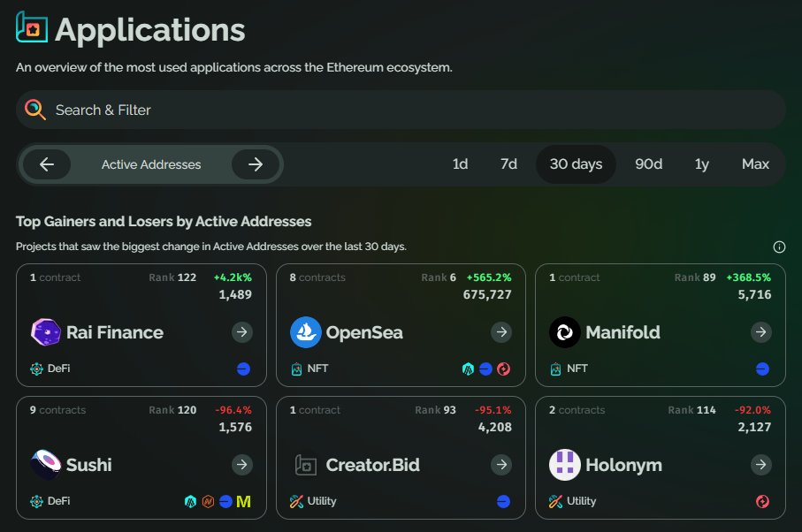The height and width of the screenshot is (532, 802).
Task: Click the -95.1% change on Creator.Bid
Action: tap(493, 410)
